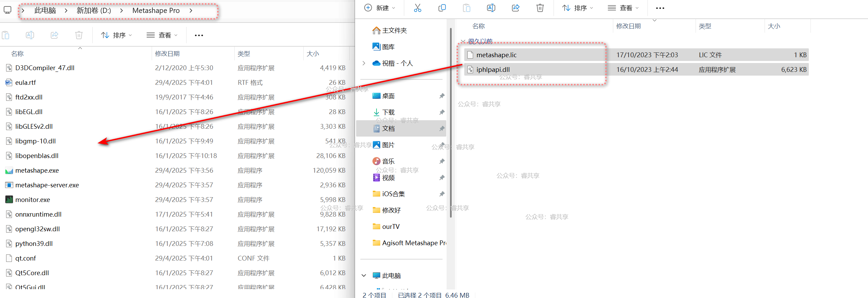This screenshot has width=868, height=298.
Task: Click the share icon in left Metashape window
Action: point(54,35)
